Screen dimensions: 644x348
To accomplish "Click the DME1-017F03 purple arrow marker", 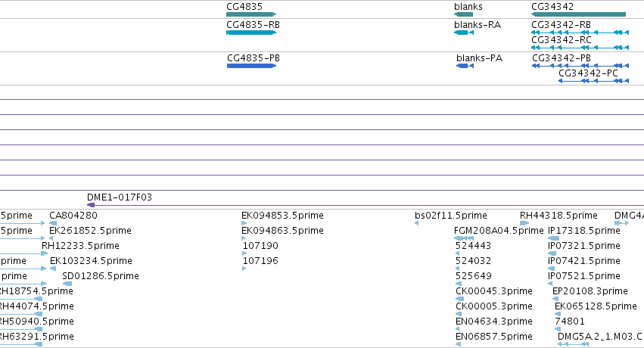I will point(91,205).
